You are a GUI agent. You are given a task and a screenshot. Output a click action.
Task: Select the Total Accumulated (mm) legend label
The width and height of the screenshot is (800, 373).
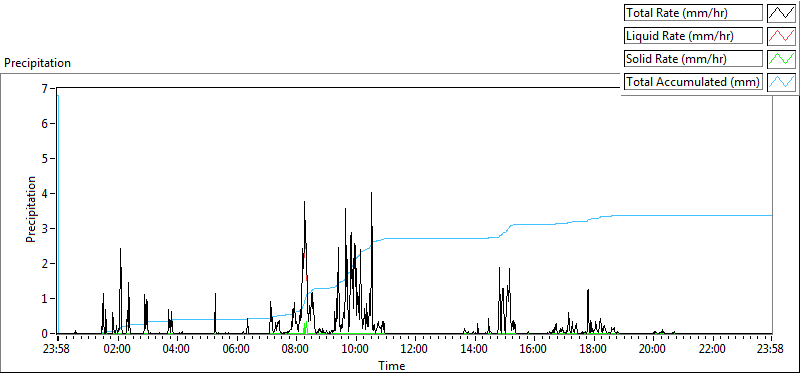[693, 81]
